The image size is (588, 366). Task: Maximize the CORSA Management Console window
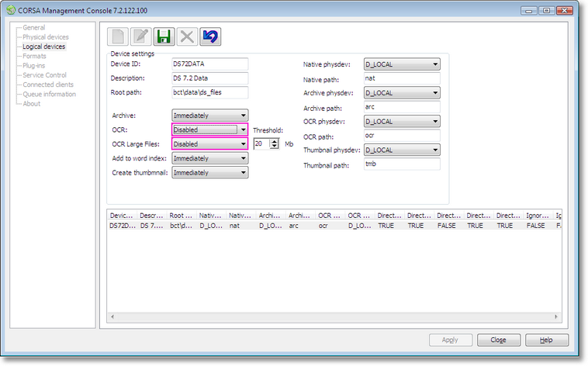pos(546,11)
